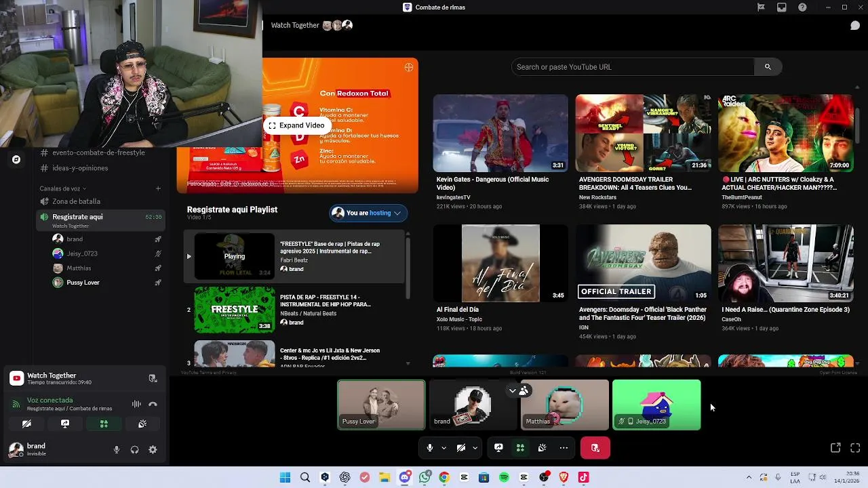Hide participants with the chevron people toggle
This screenshot has height=488, width=868.
(x=518, y=390)
